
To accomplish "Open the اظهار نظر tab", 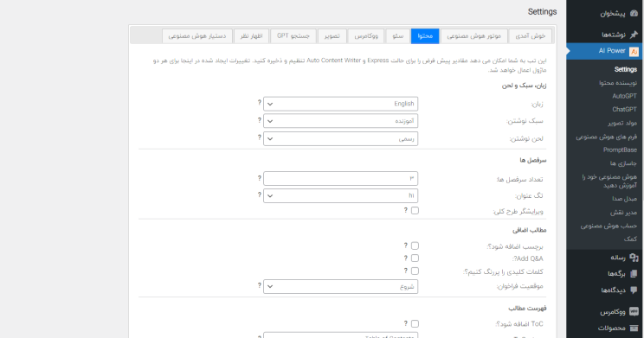I will [251, 36].
